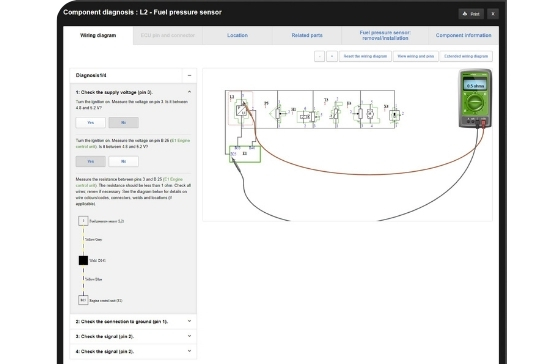
Task: Click the Print button in the header
Action: point(471,14)
